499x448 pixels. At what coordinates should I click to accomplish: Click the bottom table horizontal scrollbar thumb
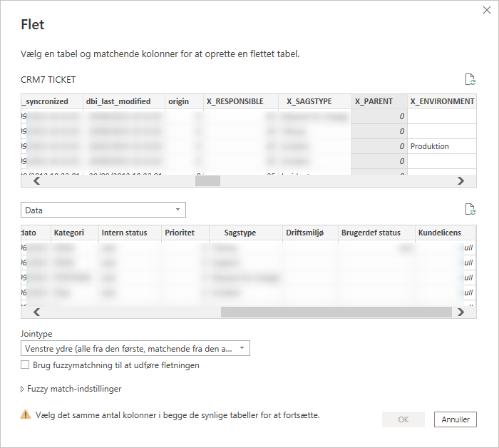pos(336,312)
